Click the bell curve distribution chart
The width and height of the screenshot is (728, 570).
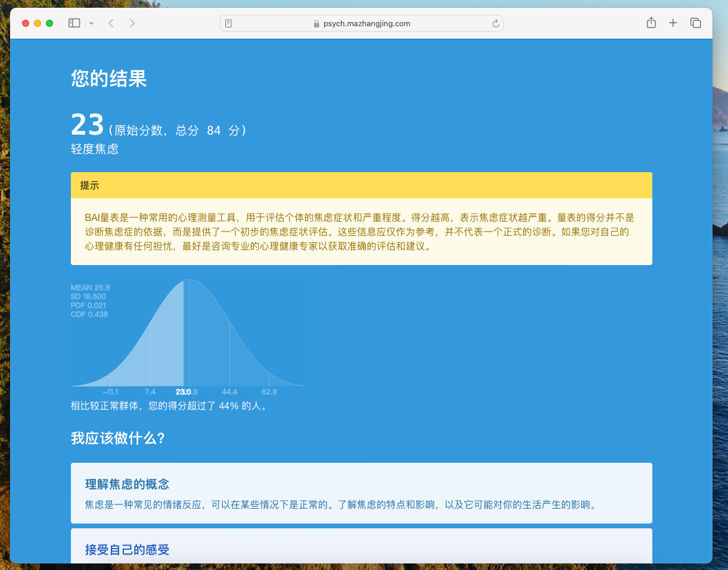[188, 337]
